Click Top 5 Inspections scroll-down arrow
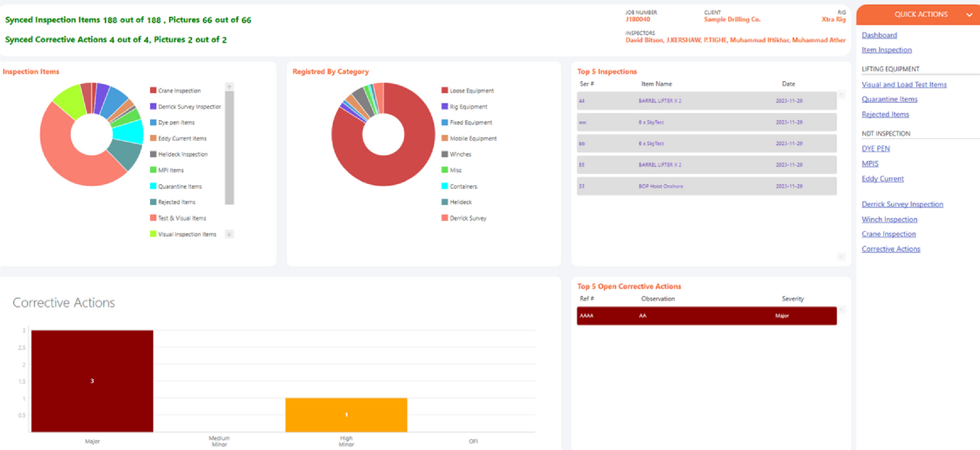 click(841, 257)
